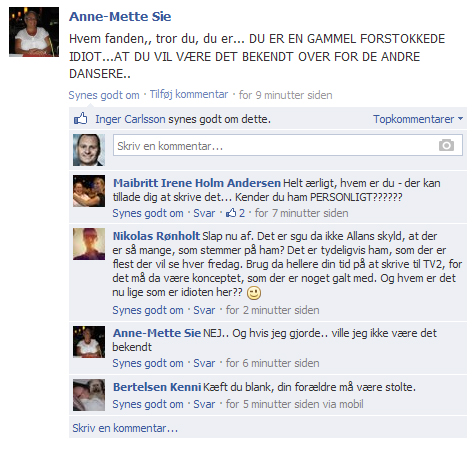
Task: Click 'Svar' under Bertelsen Kenni's comment
Action: pyautogui.click(x=204, y=404)
